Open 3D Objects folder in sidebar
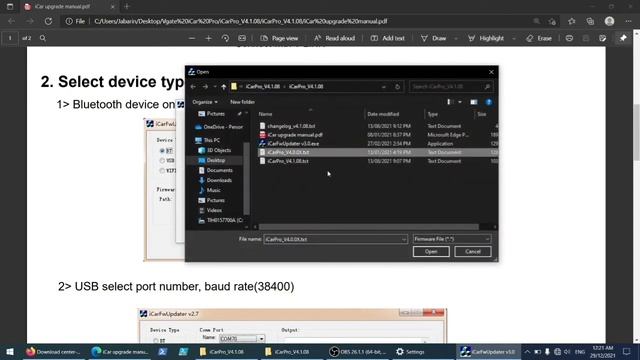The height and width of the screenshot is (360, 640). tap(215, 150)
